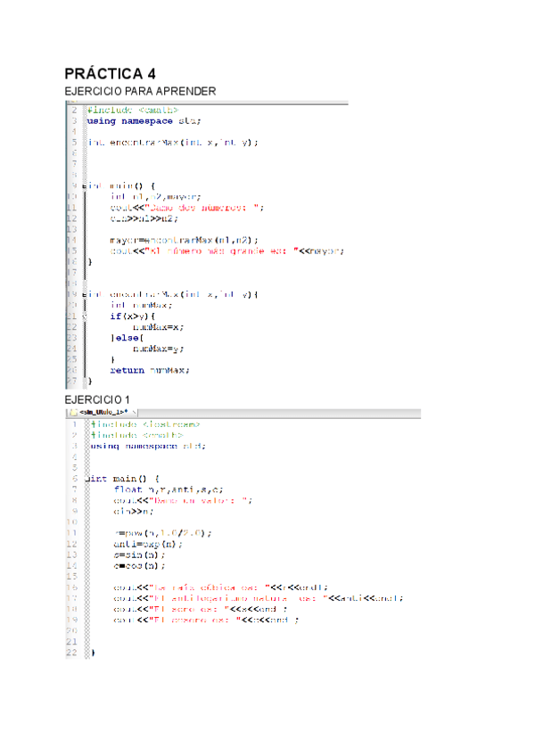Screen dimensions: 535x756
Task: Click the 'int encontrarMax(int x,int y);' prototype line
Action: [x=173, y=143]
